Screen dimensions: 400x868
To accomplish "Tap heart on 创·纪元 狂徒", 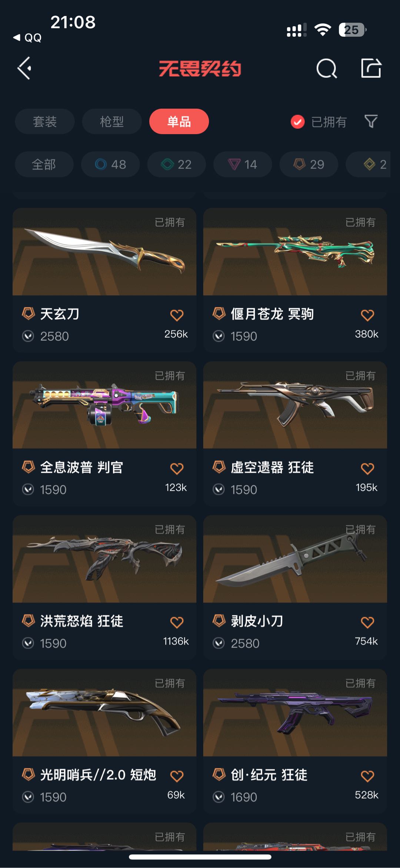I will [x=367, y=776].
